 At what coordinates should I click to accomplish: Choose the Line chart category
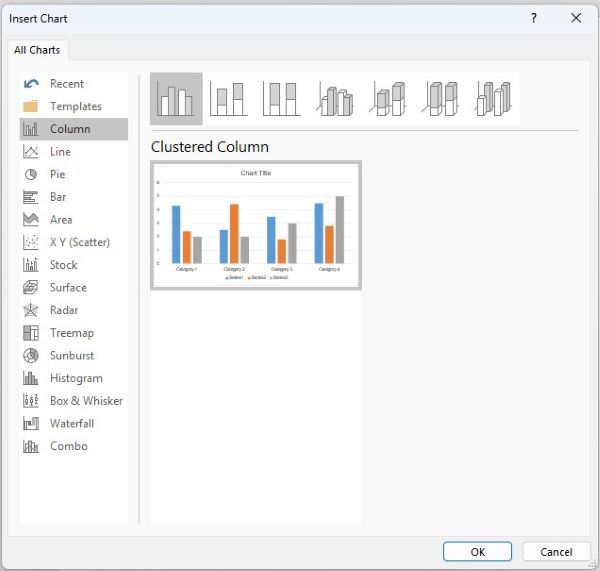(60, 151)
